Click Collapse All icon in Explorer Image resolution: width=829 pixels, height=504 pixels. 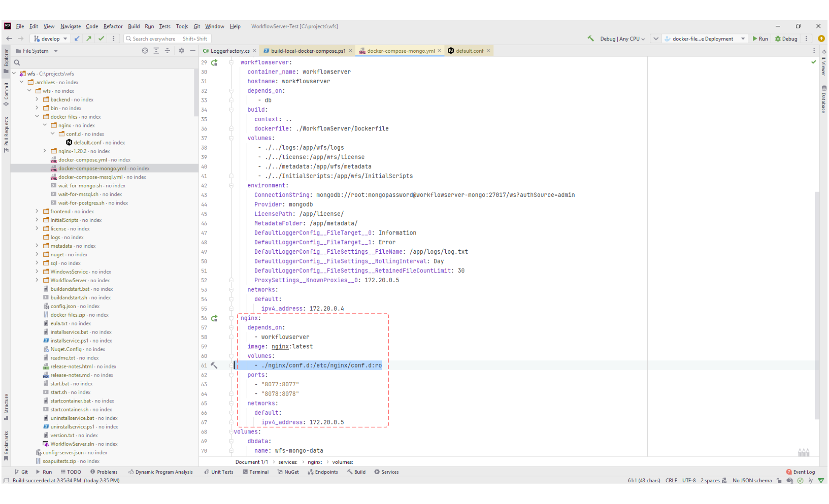(x=167, y=51)
